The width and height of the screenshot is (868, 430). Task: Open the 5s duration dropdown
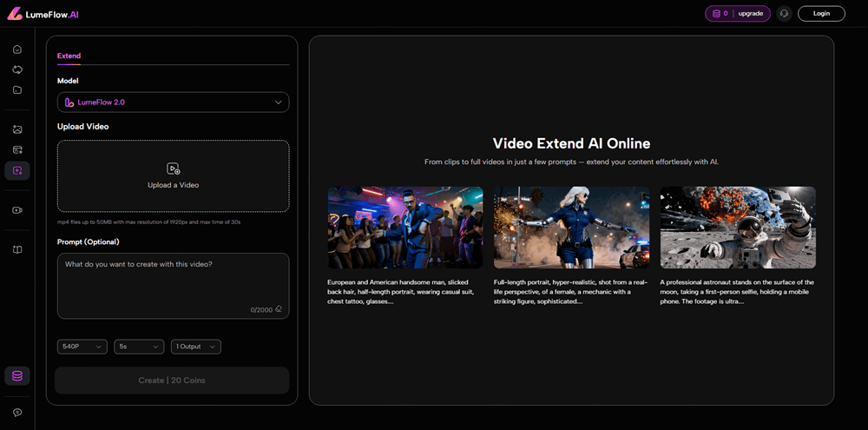(139, 347)
